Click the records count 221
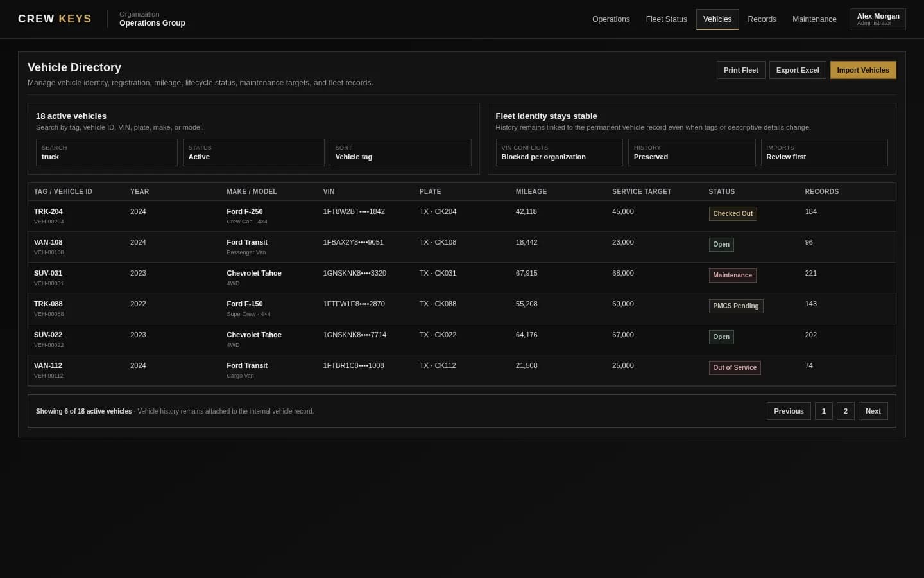This screenshot has width=924, height=578. click(x=810, y=273)
